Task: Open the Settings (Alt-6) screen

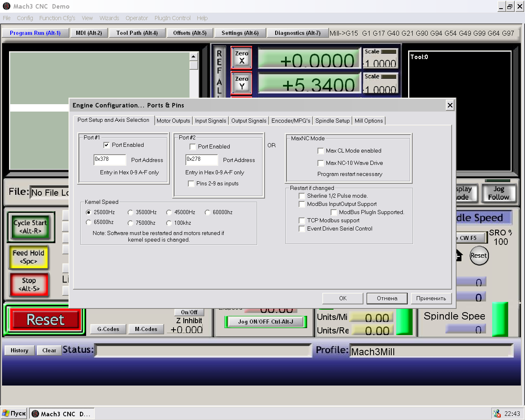Action: point(240,33)
